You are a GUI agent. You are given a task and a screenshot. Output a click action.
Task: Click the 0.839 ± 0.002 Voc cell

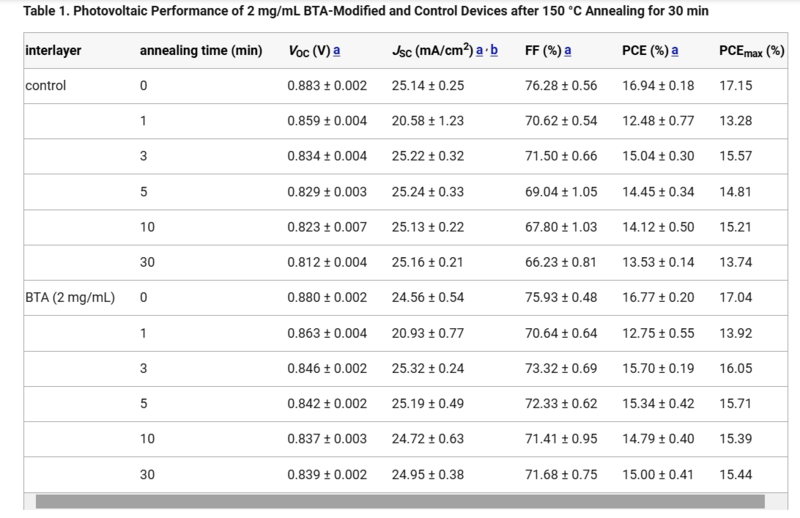click(327, 472)
